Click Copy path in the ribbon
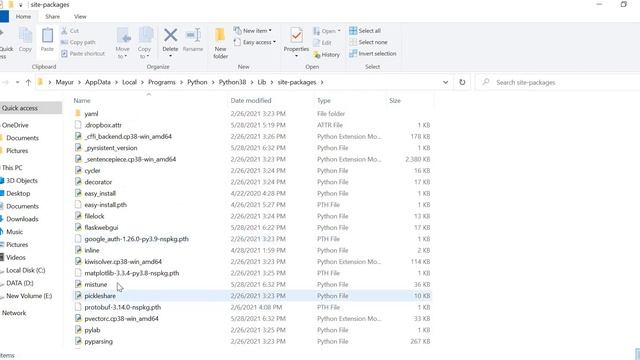The width and height of the screenshot is (640, 360). (78, 42)
